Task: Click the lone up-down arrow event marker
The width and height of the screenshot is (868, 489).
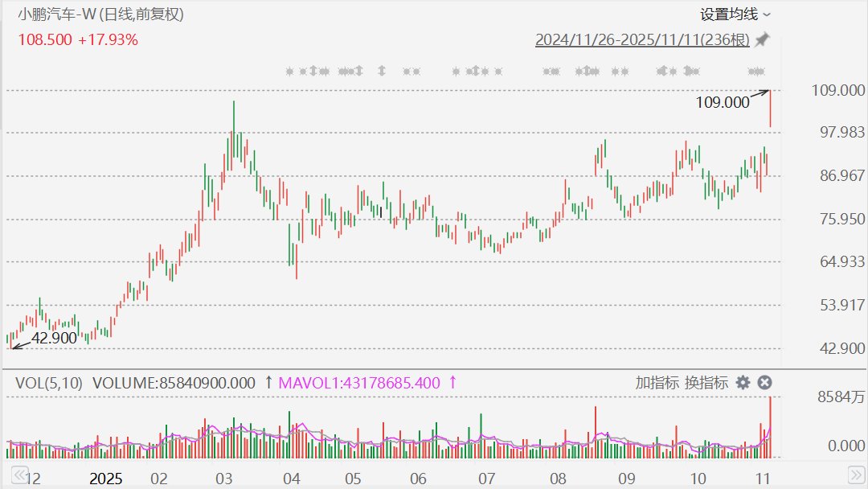Action: (x=383, y=72)
